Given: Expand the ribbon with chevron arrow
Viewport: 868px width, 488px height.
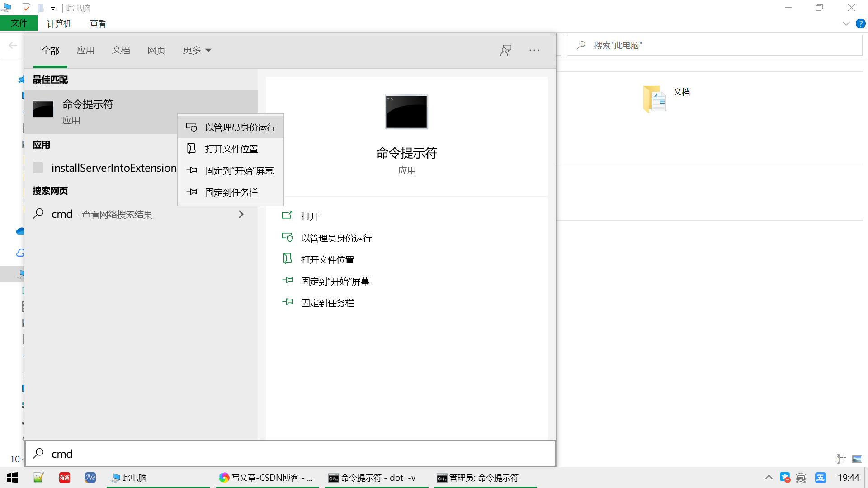Looking at the screenshot, I should point(846,23).
